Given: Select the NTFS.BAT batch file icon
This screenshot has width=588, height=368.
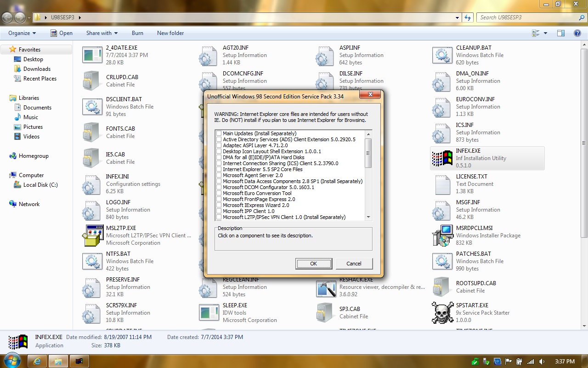Looking at the screenshot, I should pyautogui.click(x=92, y=261).
